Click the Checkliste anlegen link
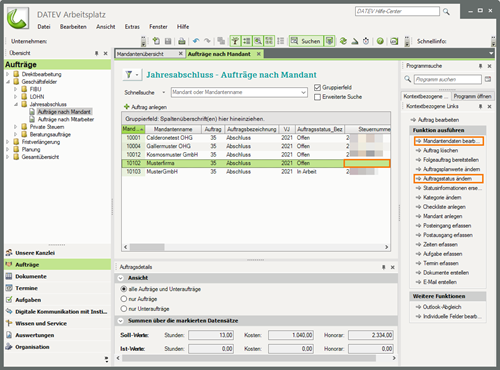 [x=444, y=207]
